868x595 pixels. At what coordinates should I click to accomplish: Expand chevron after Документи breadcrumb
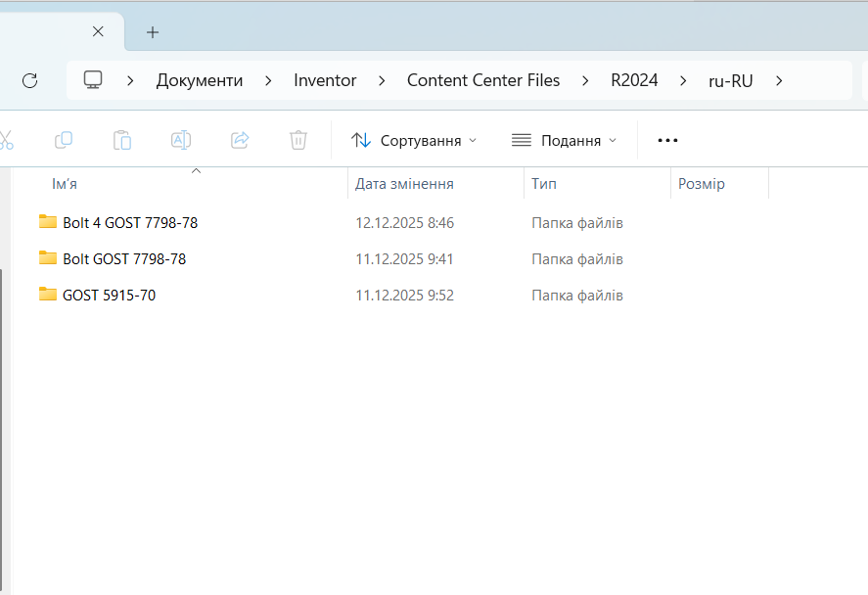click(268, 81)
